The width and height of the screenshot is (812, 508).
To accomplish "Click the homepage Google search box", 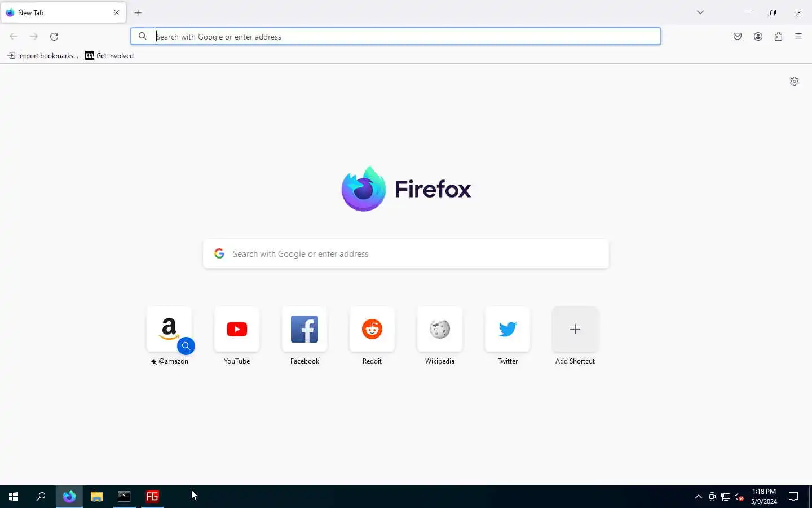I will tap(406, 254).
